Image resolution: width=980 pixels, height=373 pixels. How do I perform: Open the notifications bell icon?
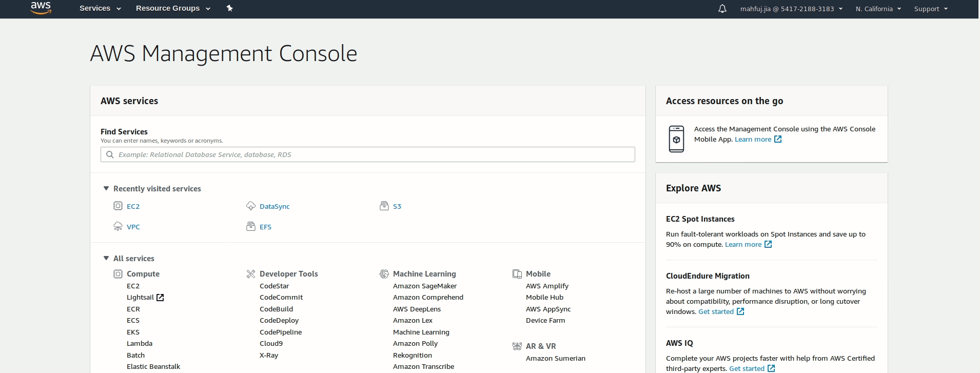click(x=722, y=9)
